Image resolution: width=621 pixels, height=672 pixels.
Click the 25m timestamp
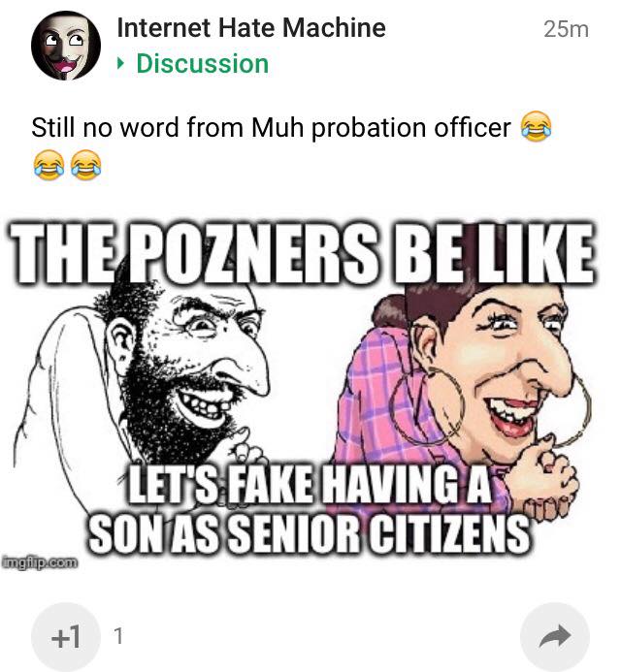point(566,29)
